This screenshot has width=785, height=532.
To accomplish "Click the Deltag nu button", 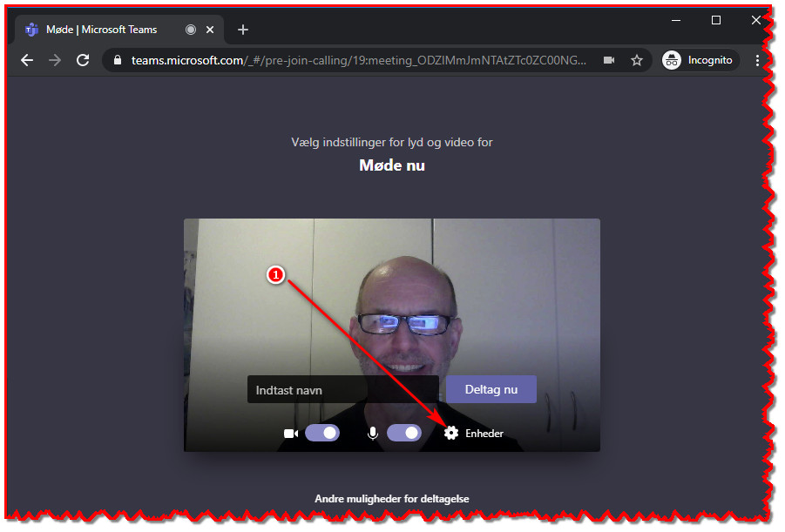I will click(491, 389).
